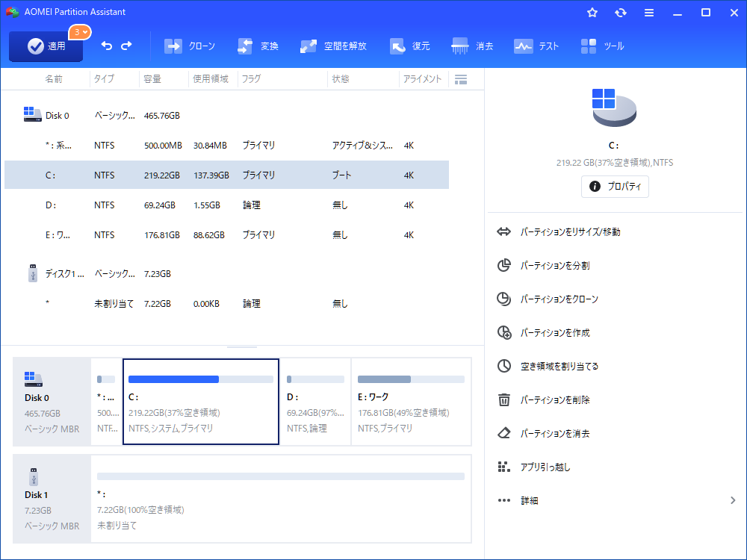Open the クローン (clone) tool

(x=190, y=46)
